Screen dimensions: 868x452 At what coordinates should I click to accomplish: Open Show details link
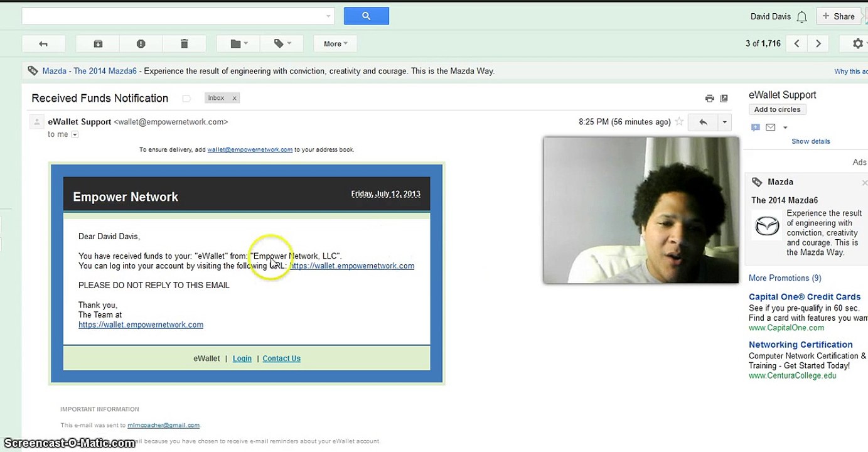(811, 141)
